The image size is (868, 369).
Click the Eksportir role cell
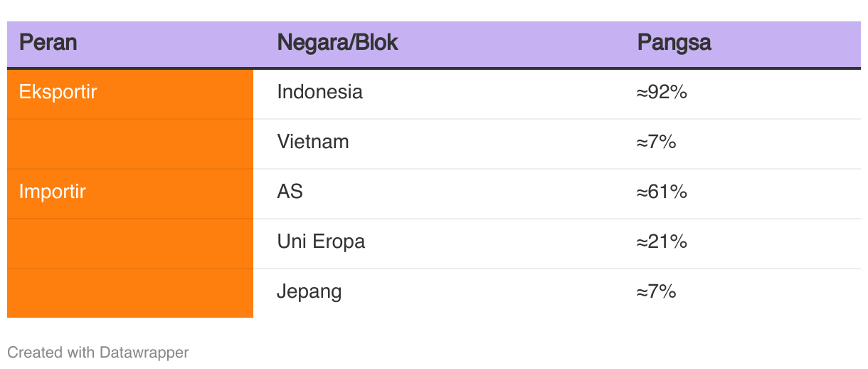tap(58, 92)
